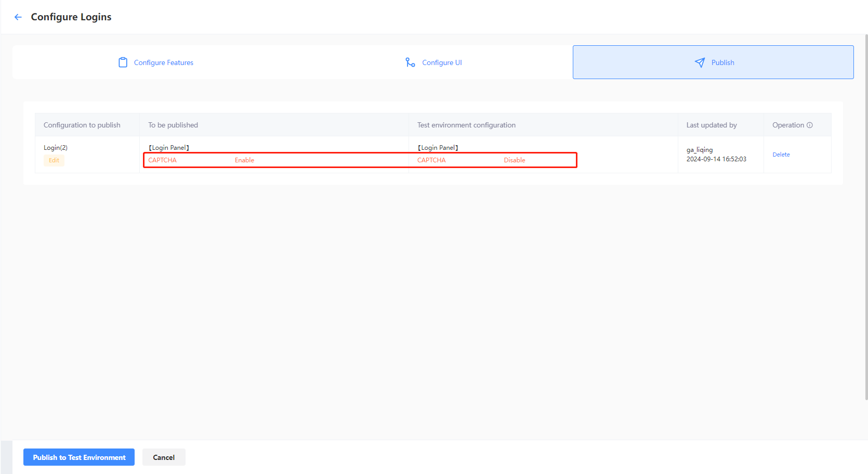
Task: Select the Publish step tab label
Action: pos(722,62)
